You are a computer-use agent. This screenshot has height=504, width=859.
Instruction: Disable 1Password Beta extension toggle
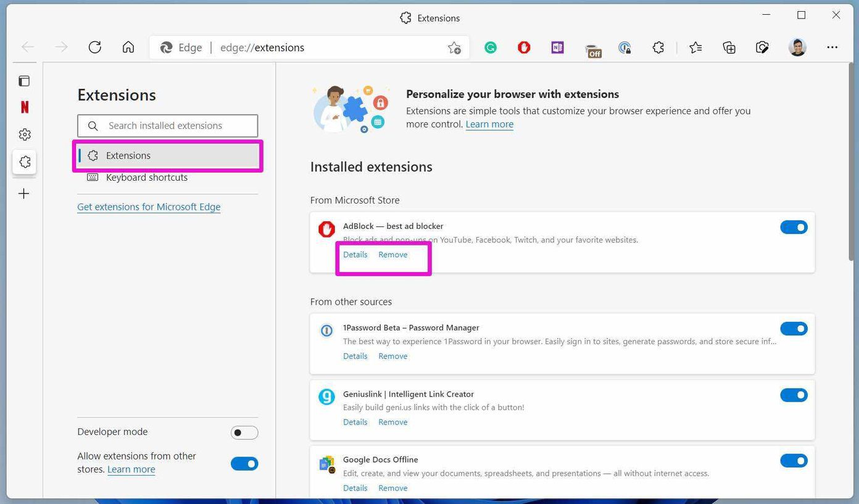point(794,329)
